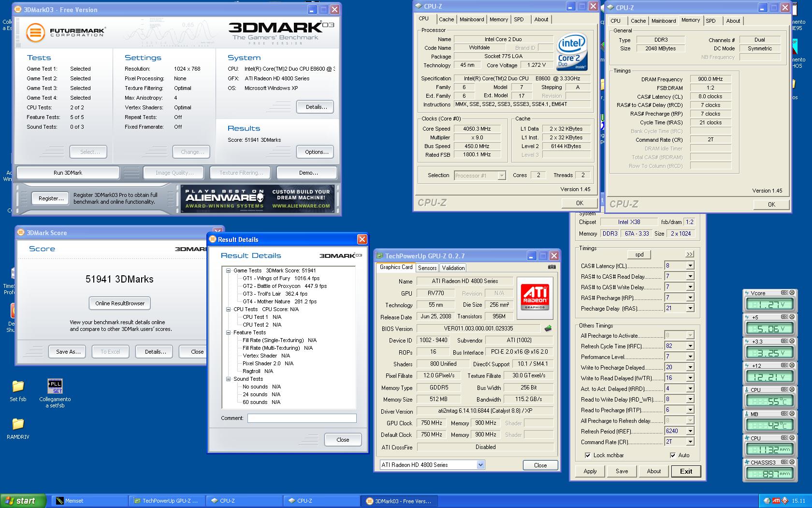The width and height of the screenshot is (812, 508).
Task: Open the CAS# Latency (tCL) dropdown
Action: point(690,266)
